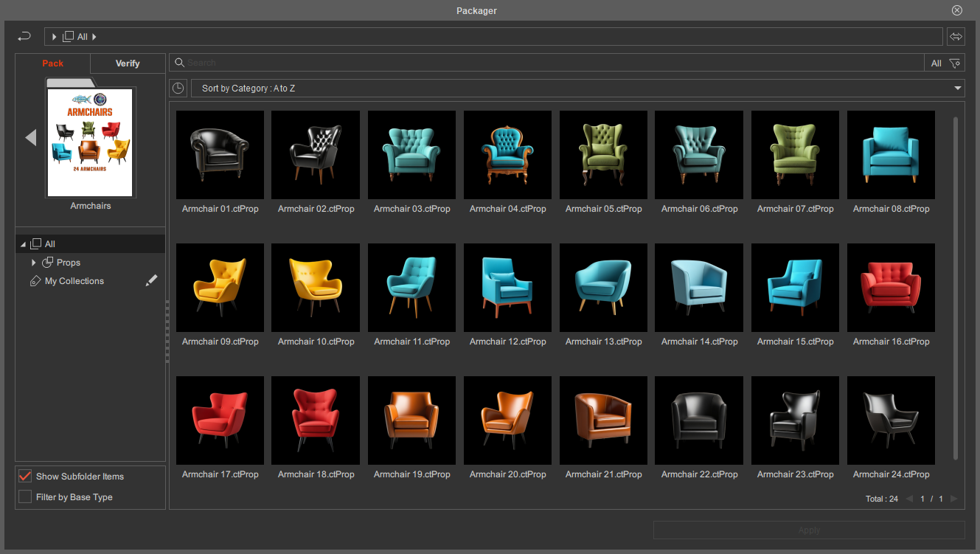Click the back arrow icon beside the path bar

(24, 36)
